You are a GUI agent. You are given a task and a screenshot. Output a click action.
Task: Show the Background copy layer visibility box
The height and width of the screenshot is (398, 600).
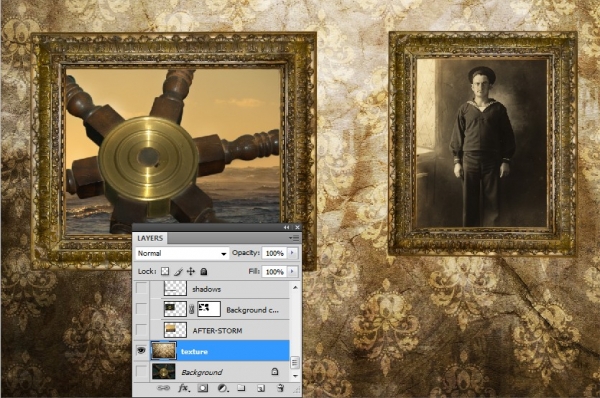[141, 309]
